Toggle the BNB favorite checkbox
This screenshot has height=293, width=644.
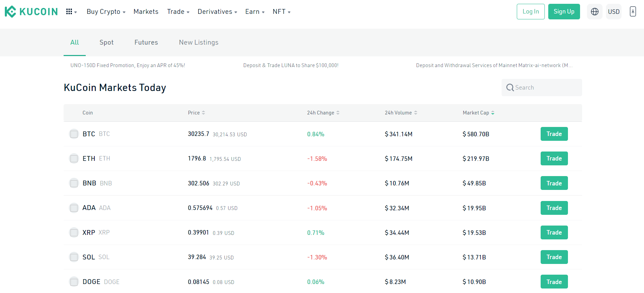coord(74,183)
